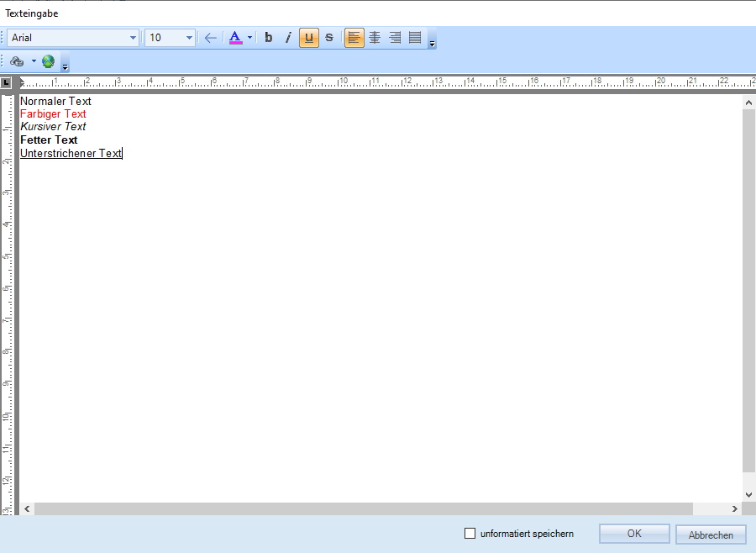Click the OK button
This screenshot has width=756, height=553.
[x=634, y=534]
